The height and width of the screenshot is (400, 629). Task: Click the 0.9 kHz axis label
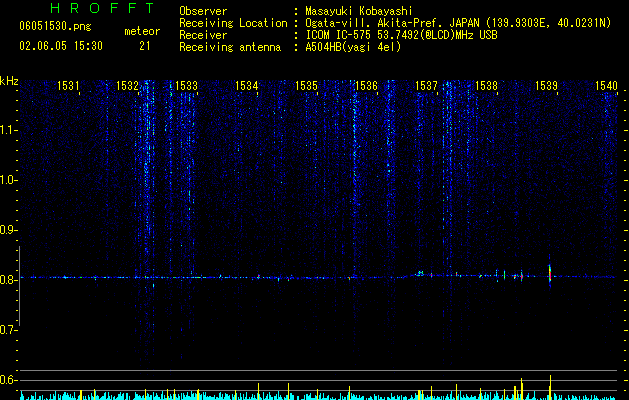pos(8,230)
